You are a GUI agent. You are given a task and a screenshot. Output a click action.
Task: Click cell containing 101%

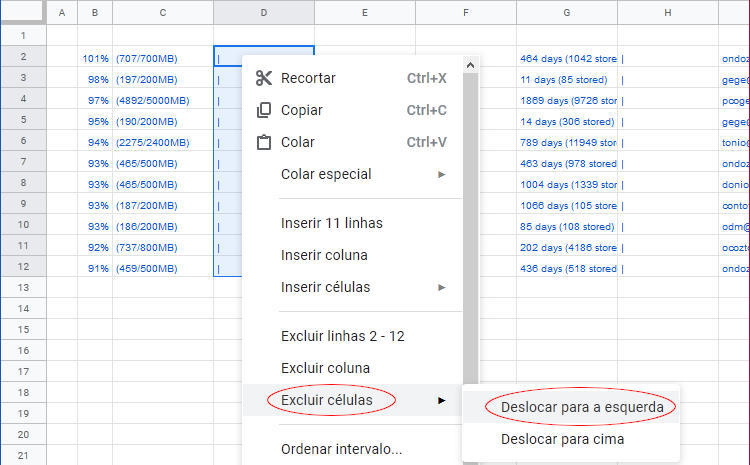pos(95,58)
